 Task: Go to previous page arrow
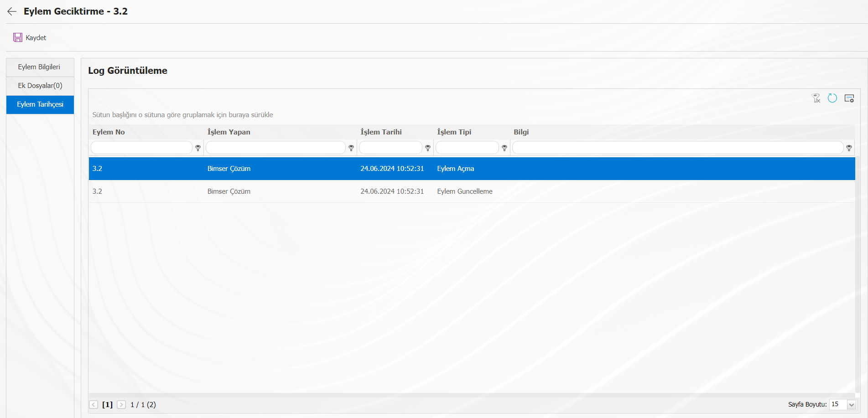coord(94,405)
